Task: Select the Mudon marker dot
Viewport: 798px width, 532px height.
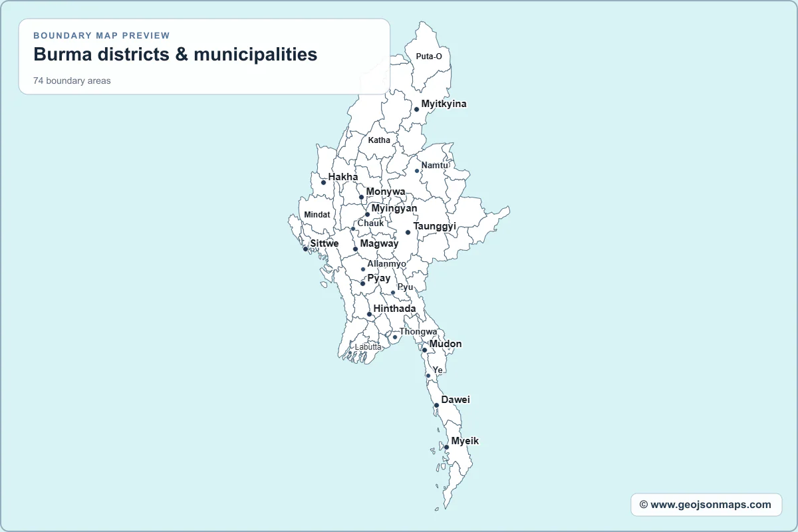Action: click(x=424, y=350)
